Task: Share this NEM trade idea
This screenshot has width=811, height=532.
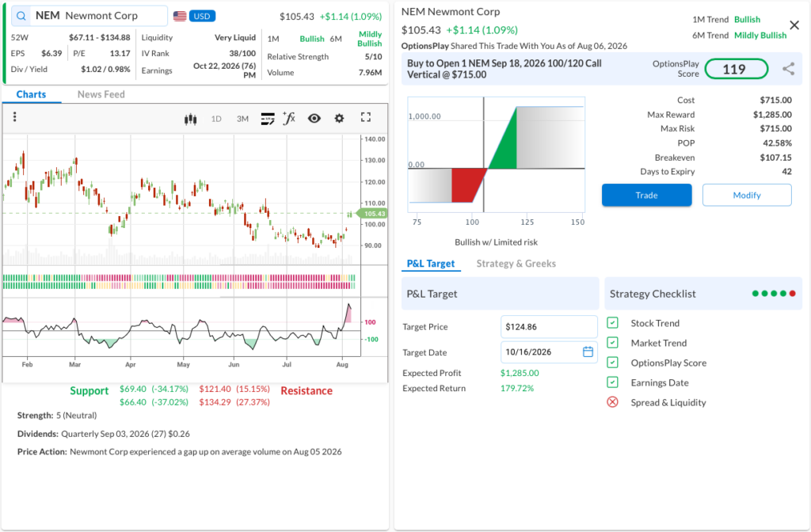Action: click(788, 69)
